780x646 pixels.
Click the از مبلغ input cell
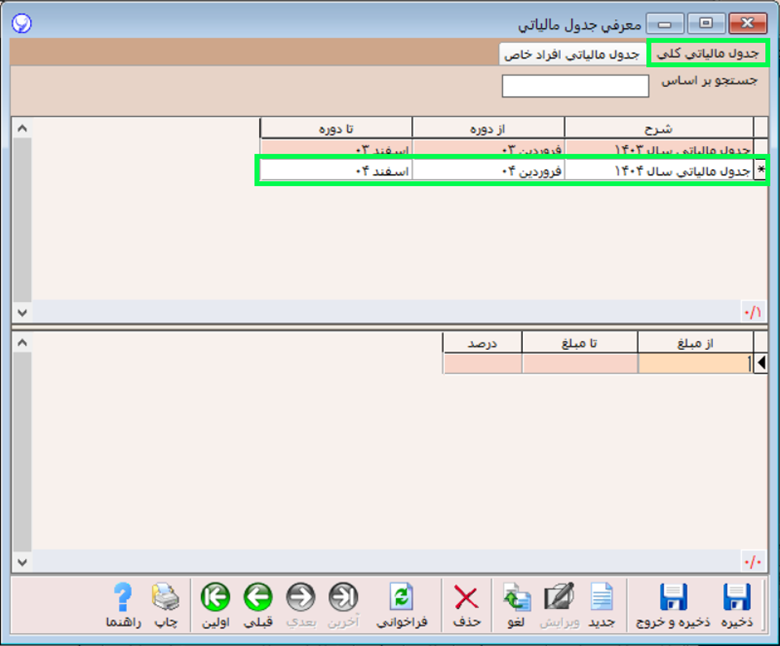coord(693,364)
